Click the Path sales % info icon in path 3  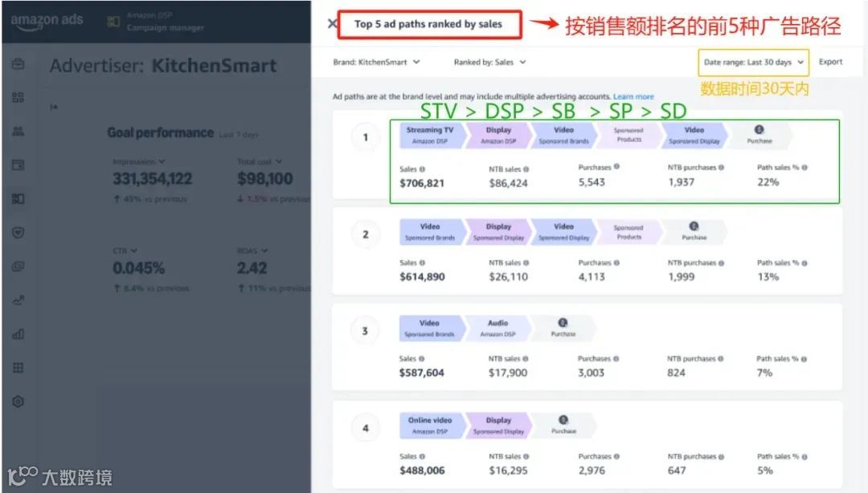pyautogui.click(x=804, y=359)
